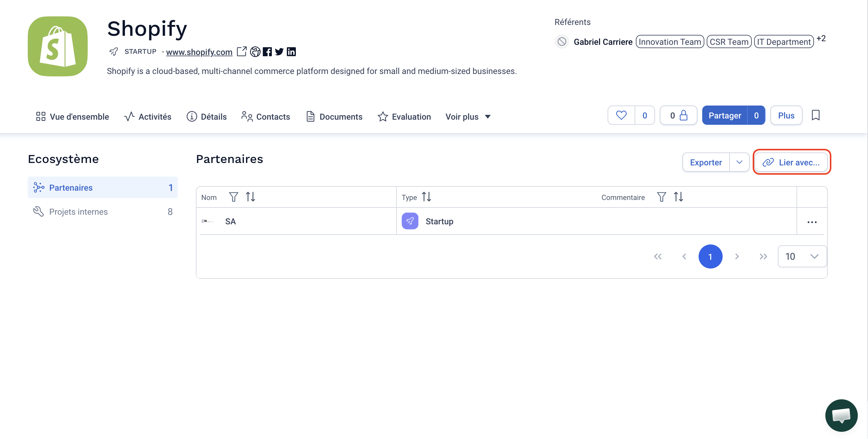Go to first page of partners
The height and width of the screenshot is (439, 868).
[657, 256]
